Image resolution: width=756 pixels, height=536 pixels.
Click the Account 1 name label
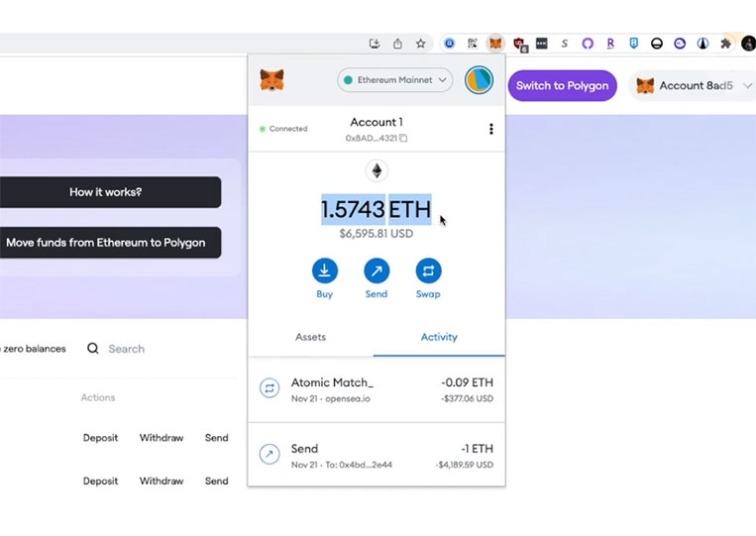click(377, 122)
